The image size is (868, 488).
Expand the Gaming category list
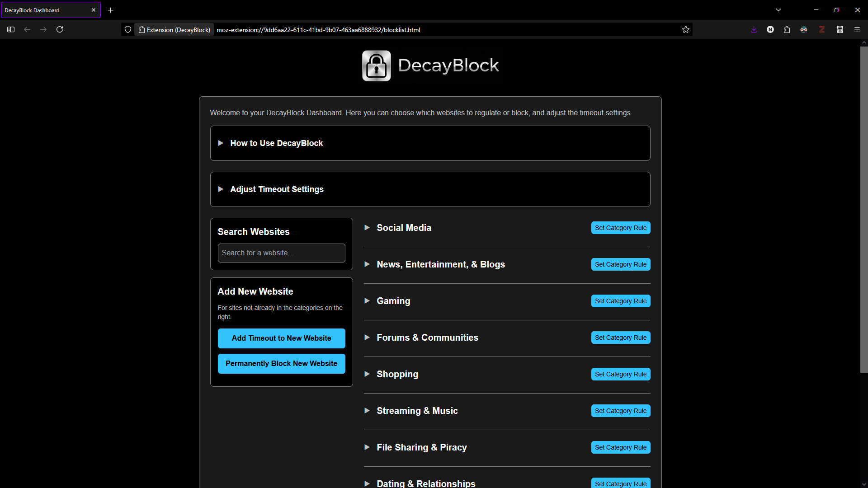coord(393,301)
